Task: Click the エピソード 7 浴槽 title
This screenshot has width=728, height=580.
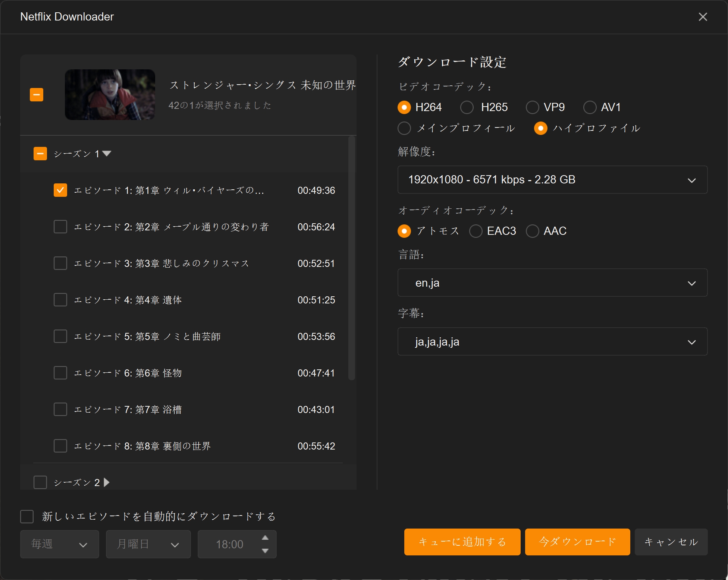Action: click(128, 410)
